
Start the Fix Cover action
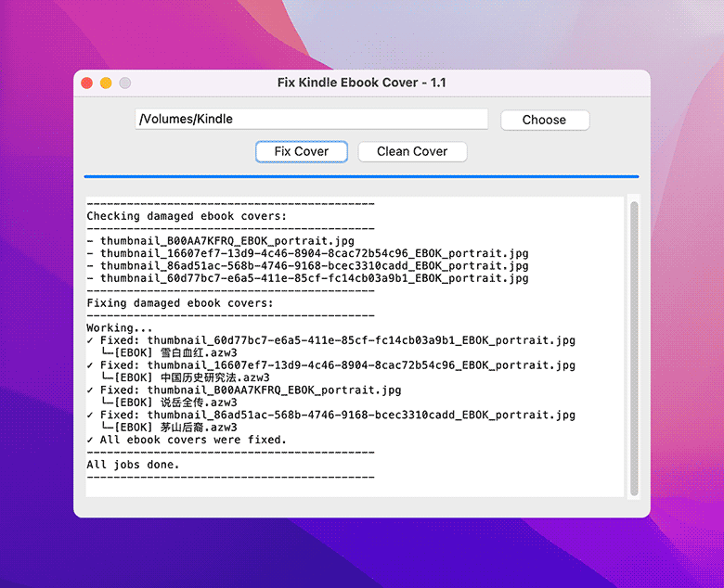tap(302, 152)
